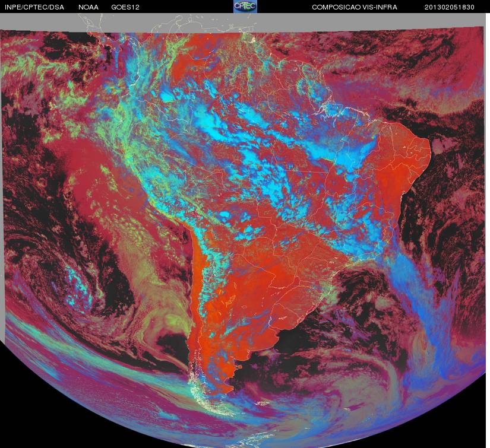Screen dimensions: 490x448
Task: Click the 201302051830 timestamp text
Action: pyautogui.click(x=450, y=7)
